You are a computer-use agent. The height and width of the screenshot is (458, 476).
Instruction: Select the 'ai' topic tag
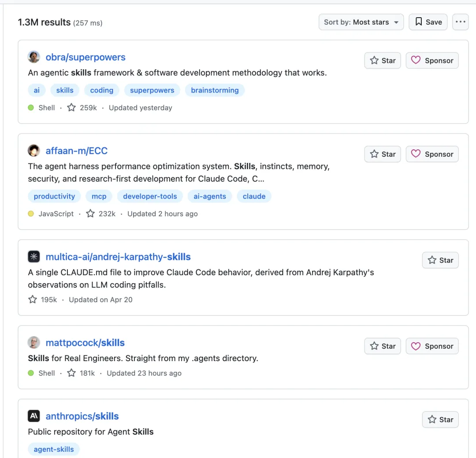[x=37, y=90]
